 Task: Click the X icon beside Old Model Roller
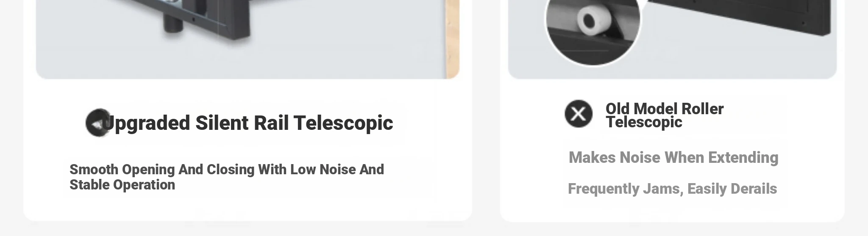pos(579,114)
